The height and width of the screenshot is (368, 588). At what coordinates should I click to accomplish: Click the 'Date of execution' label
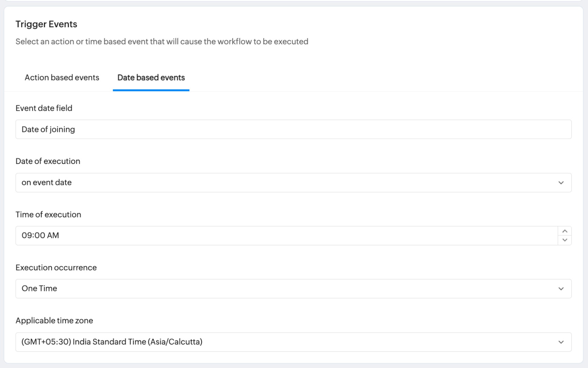tap(48, 161)
